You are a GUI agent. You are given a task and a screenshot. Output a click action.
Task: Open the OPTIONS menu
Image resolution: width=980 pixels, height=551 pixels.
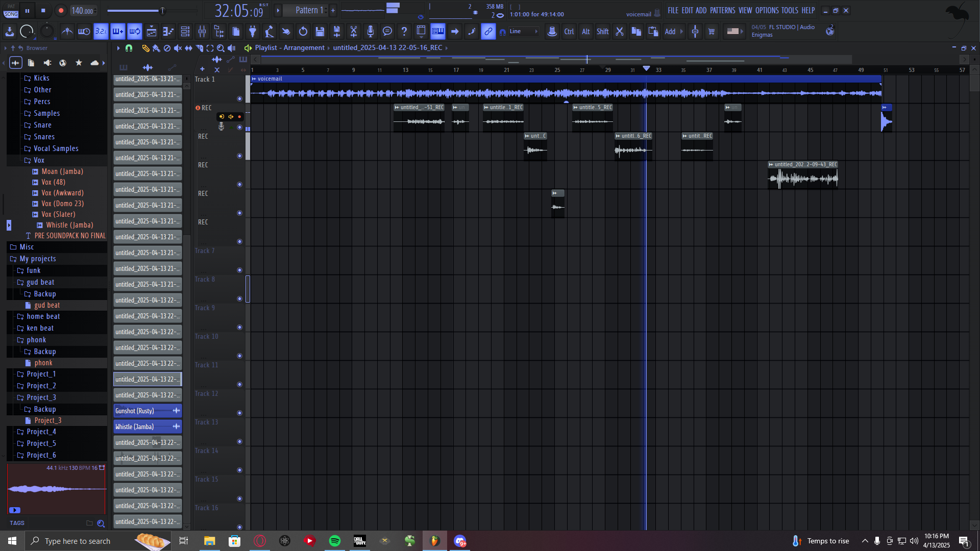[767, 10]
